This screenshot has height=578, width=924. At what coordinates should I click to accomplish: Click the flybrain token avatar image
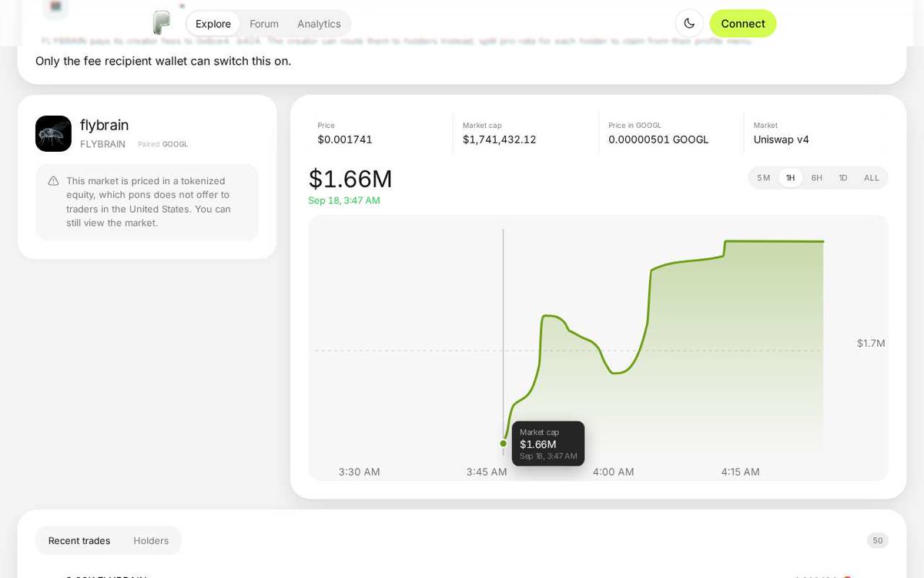(53, 133)
